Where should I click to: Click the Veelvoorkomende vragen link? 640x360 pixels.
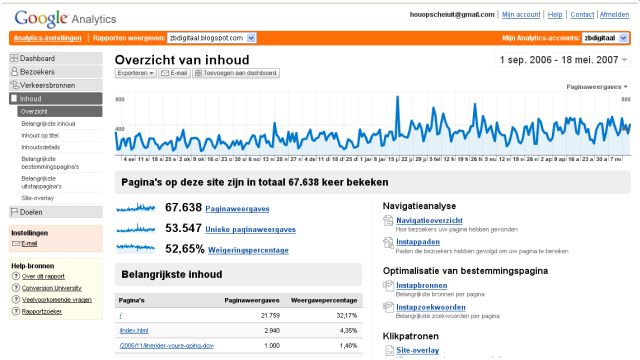[57, 300]
